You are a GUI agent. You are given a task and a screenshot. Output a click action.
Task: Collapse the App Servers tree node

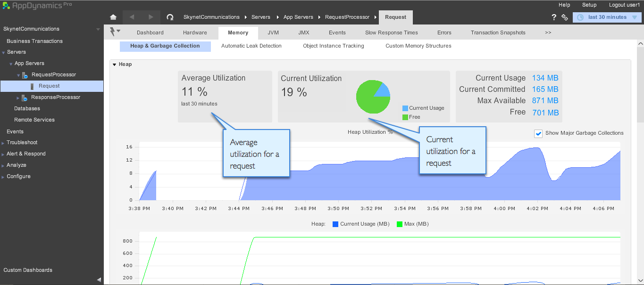[x=10, y=64]
